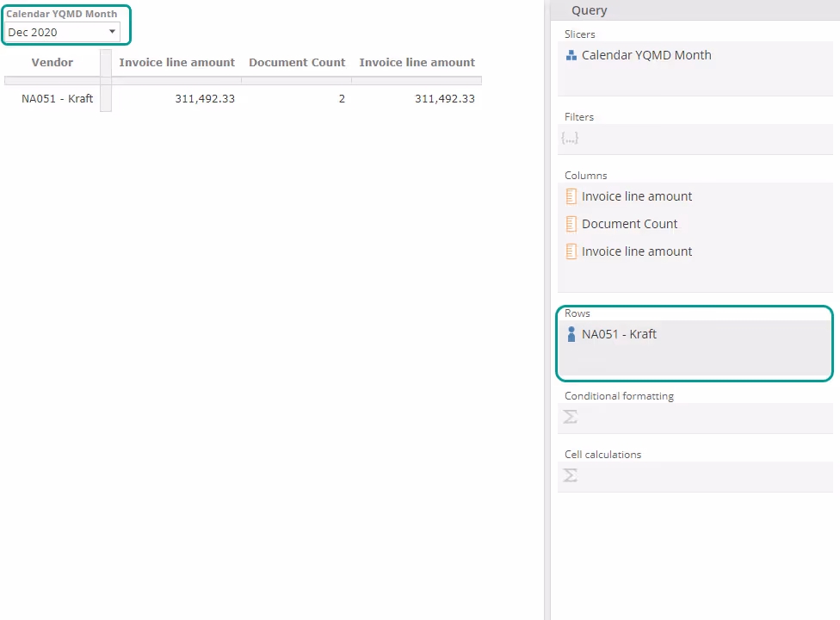This screenshot has height=620, width=840.
Task: Click the measure icon next to Document Count
Action: (571, 224)
